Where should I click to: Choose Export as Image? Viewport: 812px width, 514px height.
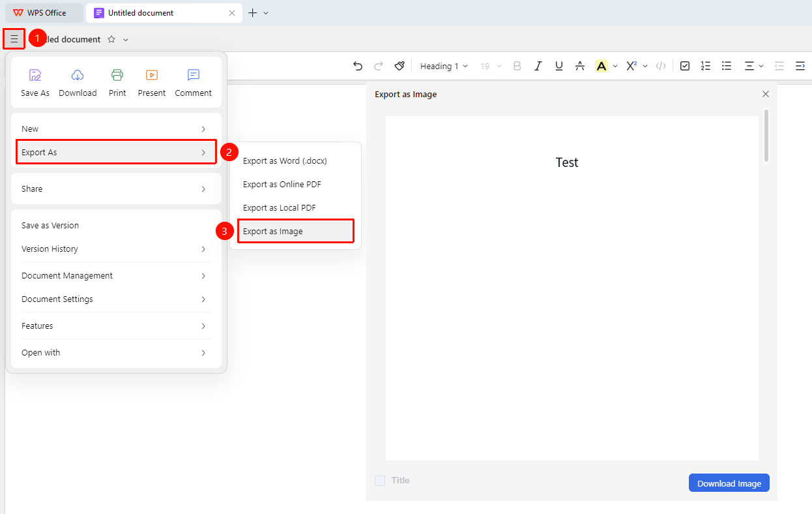[295, 232]
